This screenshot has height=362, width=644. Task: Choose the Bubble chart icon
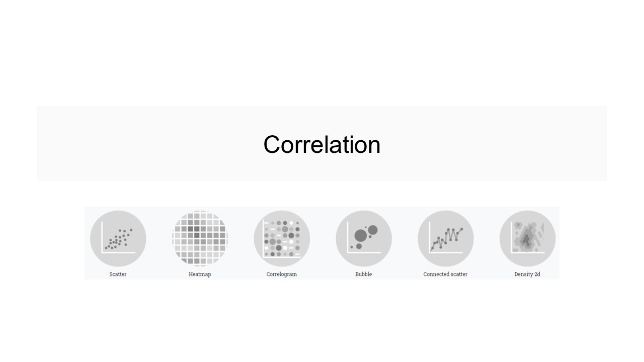click(x=364, y=238)
